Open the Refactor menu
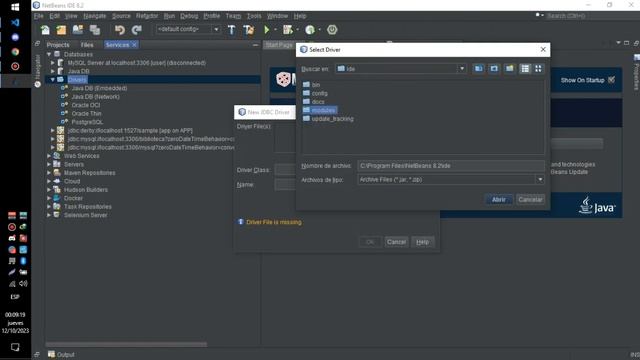Viewport: 640px width, 360px height. pos(147,16)
